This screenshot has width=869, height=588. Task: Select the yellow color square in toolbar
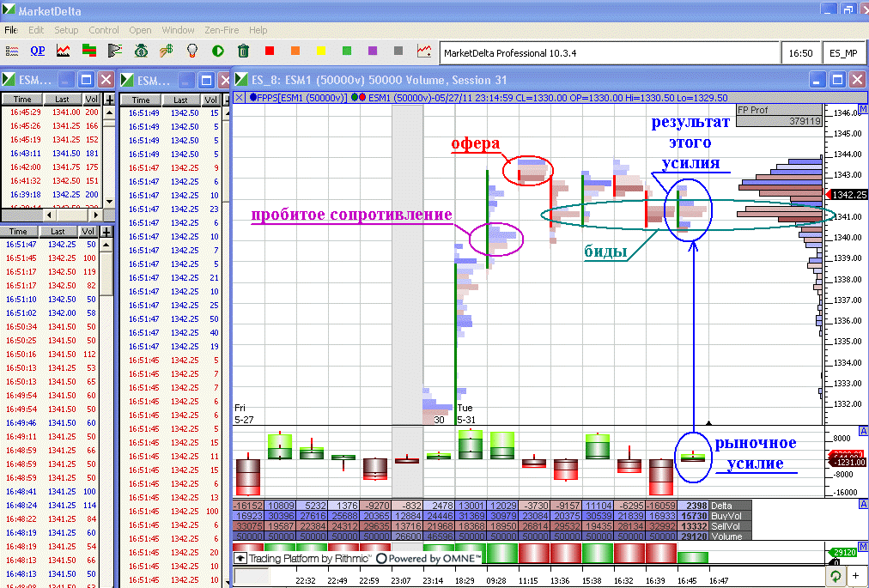coord(320,51)
